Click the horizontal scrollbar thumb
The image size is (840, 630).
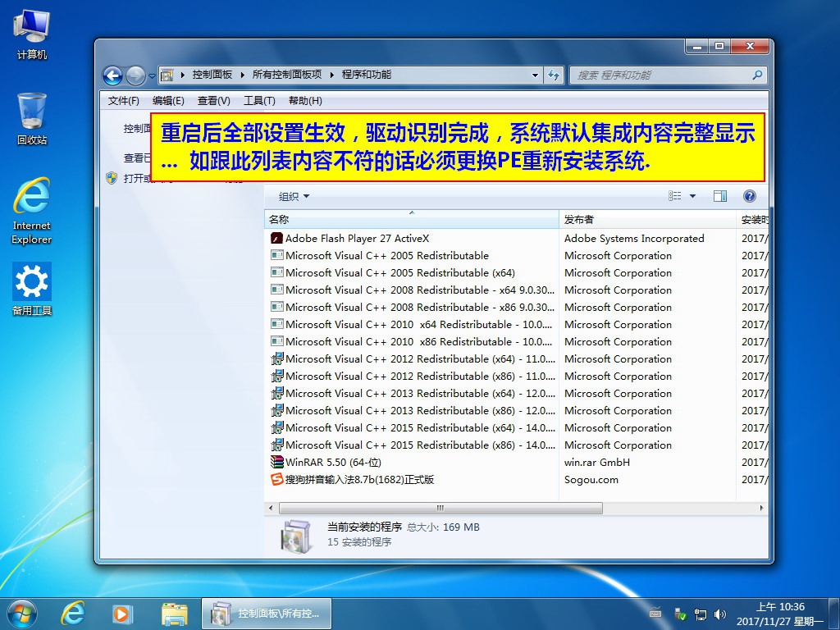[x=441, y=508]
